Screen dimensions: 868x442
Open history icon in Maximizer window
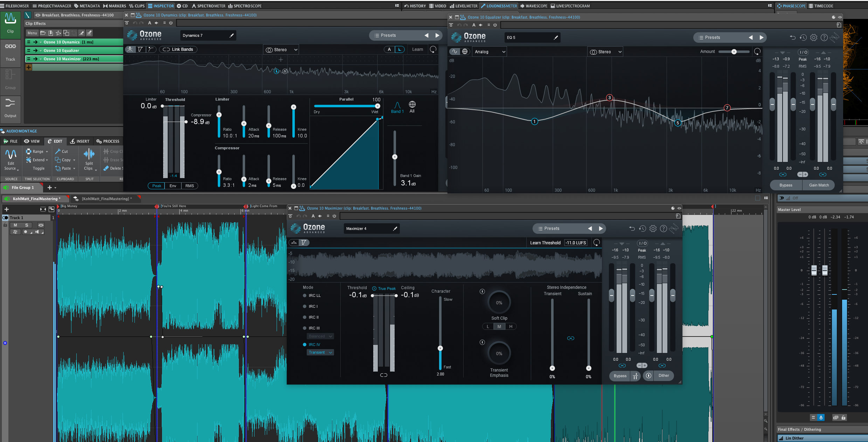642,229
